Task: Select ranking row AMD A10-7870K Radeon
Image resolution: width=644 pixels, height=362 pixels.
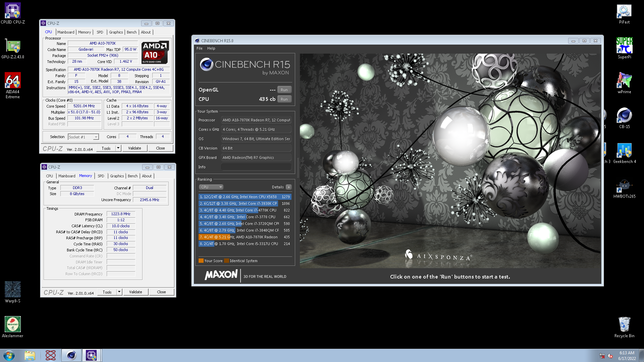Action: 245,237
